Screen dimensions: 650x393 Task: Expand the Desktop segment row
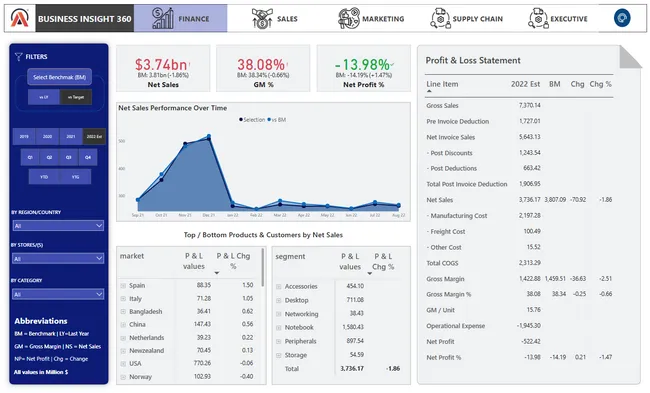pyautogui.click(x=279, y=300)
